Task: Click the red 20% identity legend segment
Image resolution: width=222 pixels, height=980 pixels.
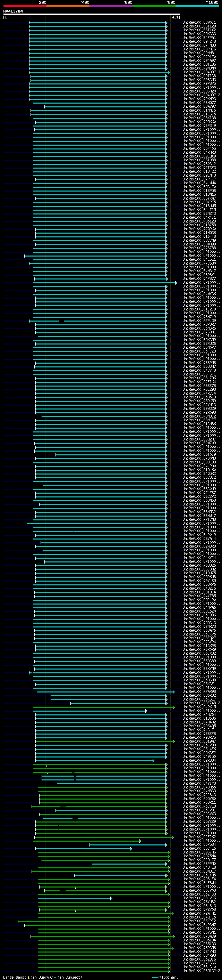Action: pyautogui.click(x=25, y=6)
